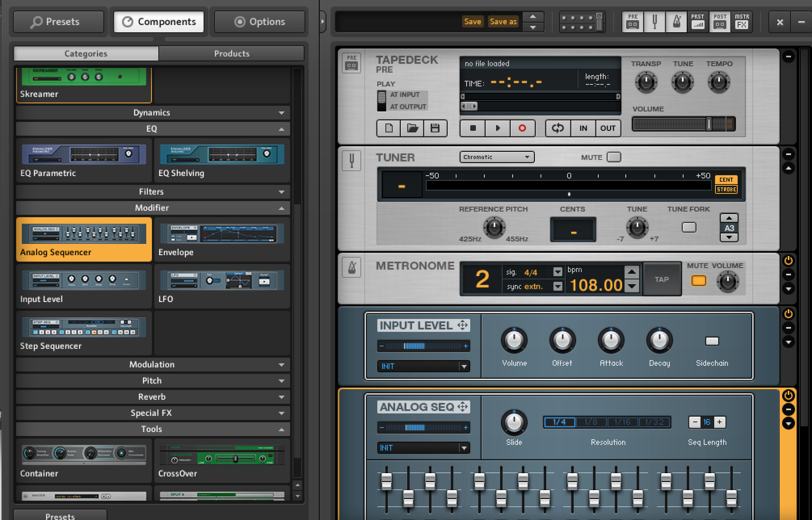812x520 pixels.
Task: Expand the Filters category
Action: coord(153,192)
